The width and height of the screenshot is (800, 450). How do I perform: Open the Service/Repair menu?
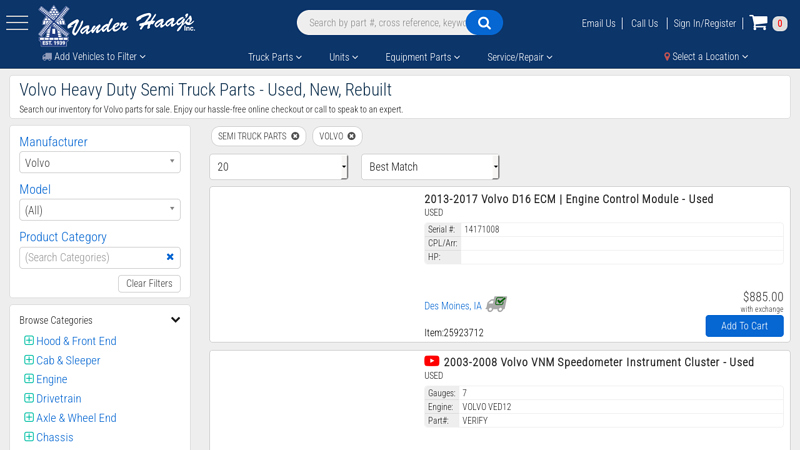point(519,57)
